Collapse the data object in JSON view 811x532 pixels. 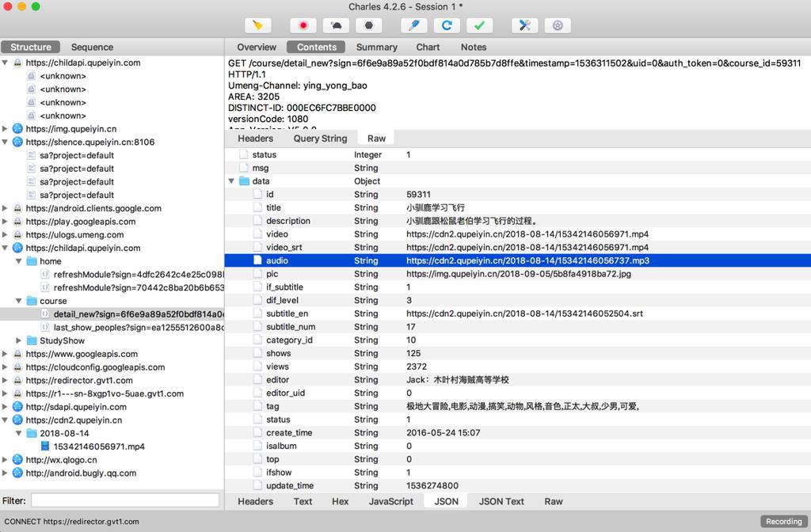[x=231, y=181]
